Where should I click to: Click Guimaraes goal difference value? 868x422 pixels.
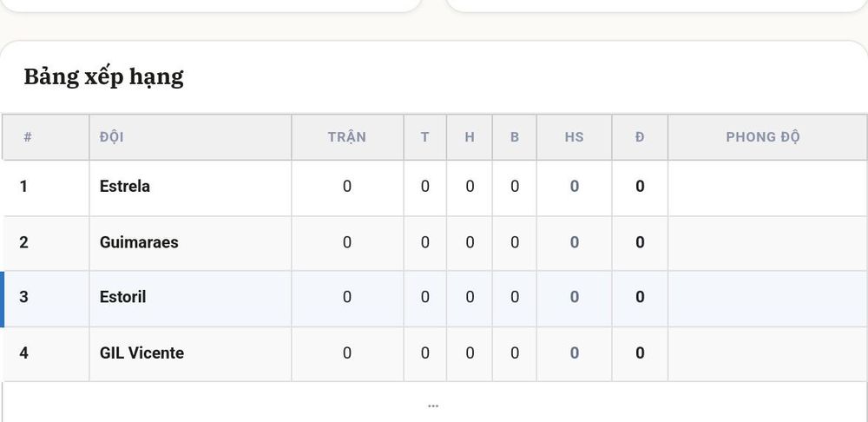point(574,244)
